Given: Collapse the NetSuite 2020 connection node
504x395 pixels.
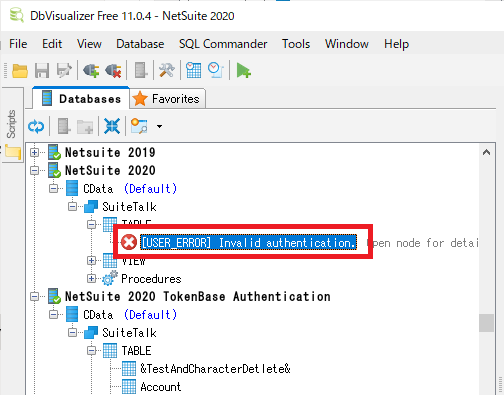Looking at the screenshot, I should pyautogui.click(x=34, y=170).
